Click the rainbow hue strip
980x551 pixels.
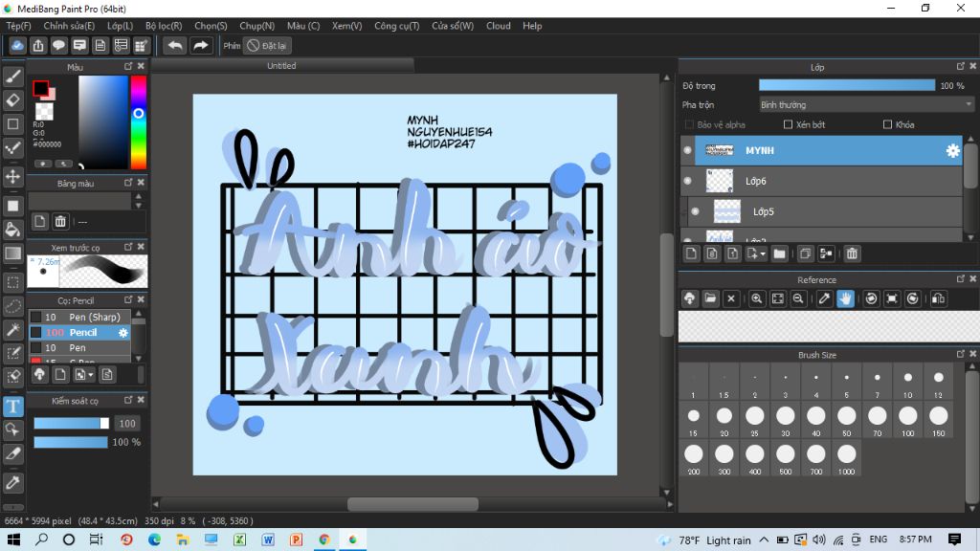(x=138, y=121)
